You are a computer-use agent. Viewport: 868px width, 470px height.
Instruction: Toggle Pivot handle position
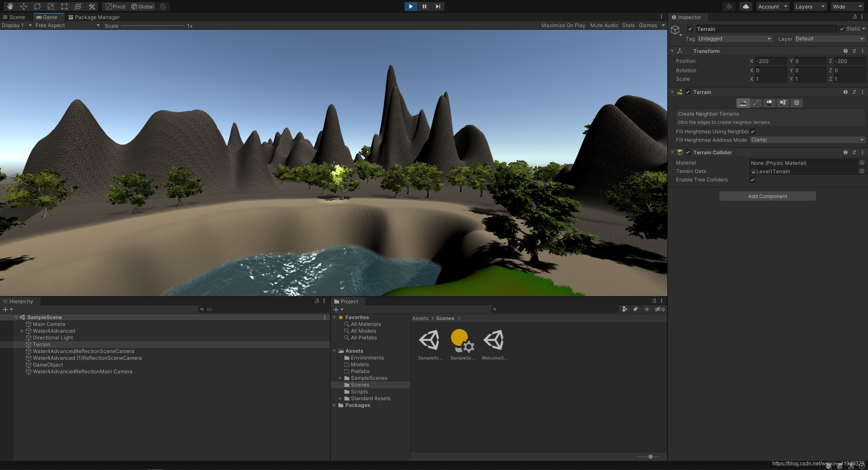coord(115,6)
